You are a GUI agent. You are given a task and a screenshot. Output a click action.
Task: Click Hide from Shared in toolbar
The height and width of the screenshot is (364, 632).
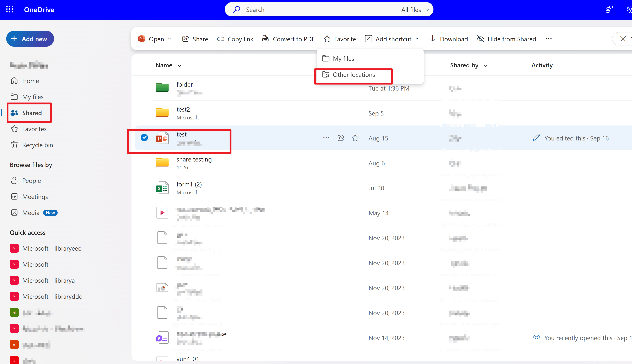coord(506,39)
